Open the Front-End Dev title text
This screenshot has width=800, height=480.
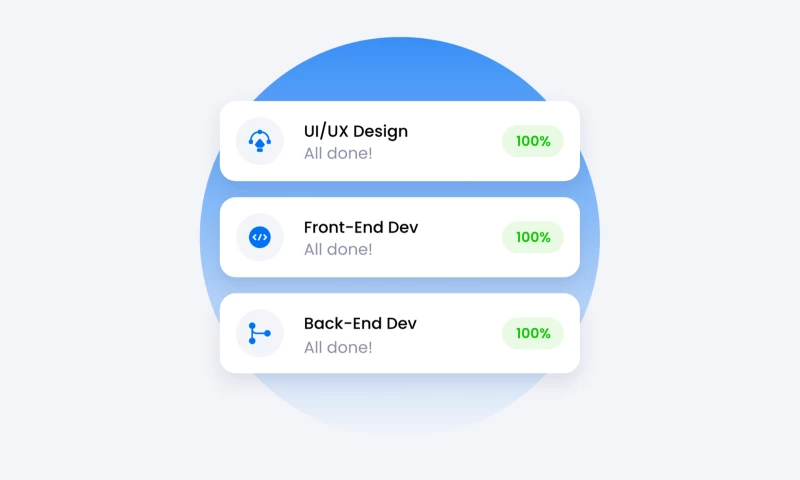tap(361, 227)
